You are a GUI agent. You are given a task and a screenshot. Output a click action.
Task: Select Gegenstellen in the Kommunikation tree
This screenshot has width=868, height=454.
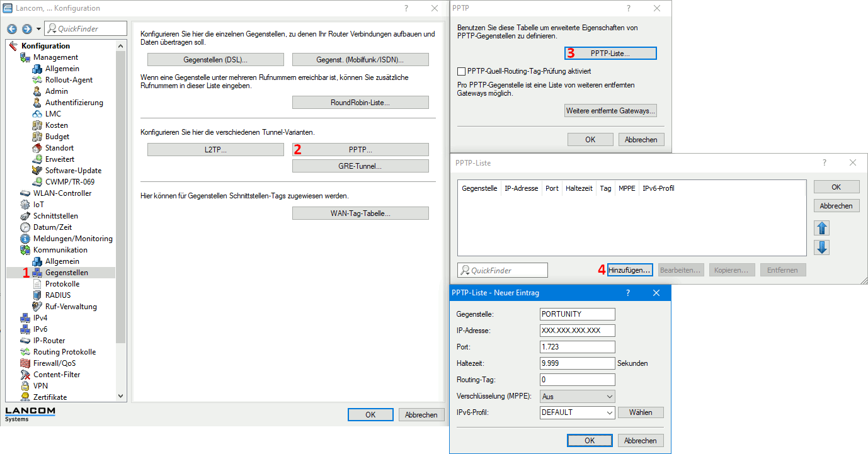66,273
